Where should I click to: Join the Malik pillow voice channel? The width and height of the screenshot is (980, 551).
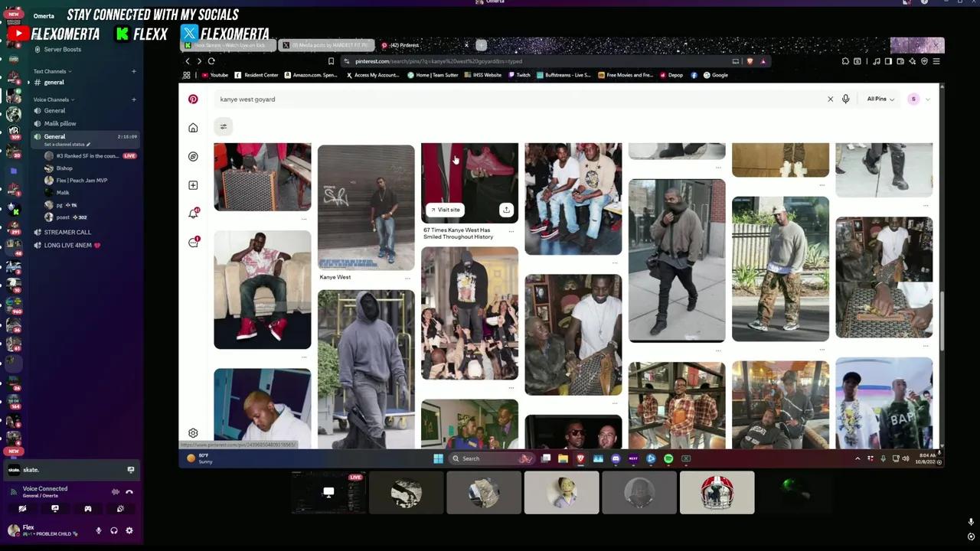60,123
